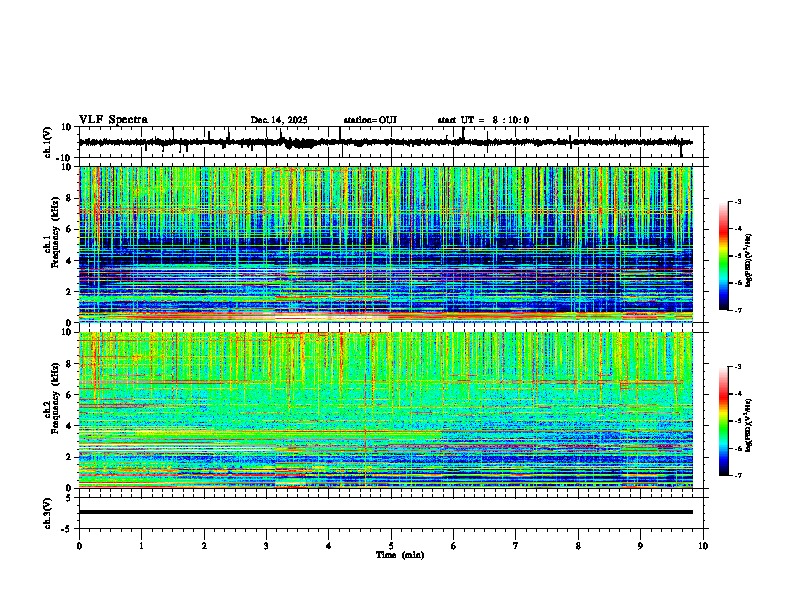Click the "ch.3(V)" axis label

tap(47, 514)
